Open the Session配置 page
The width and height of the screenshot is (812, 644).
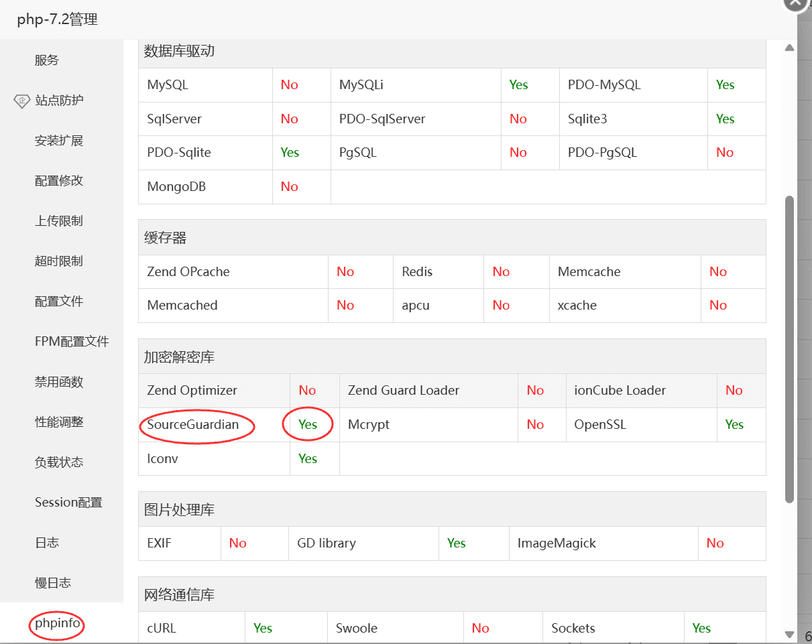(68, 502)
